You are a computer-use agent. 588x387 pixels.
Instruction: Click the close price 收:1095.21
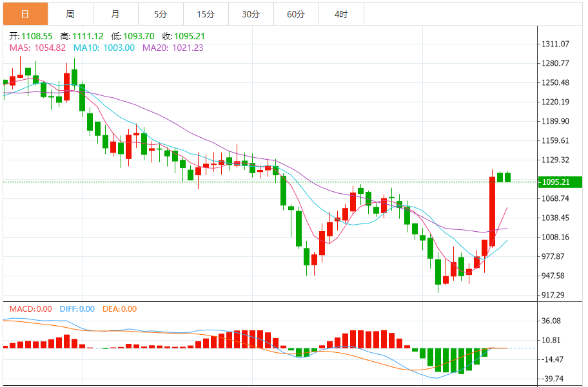point(184,36)
